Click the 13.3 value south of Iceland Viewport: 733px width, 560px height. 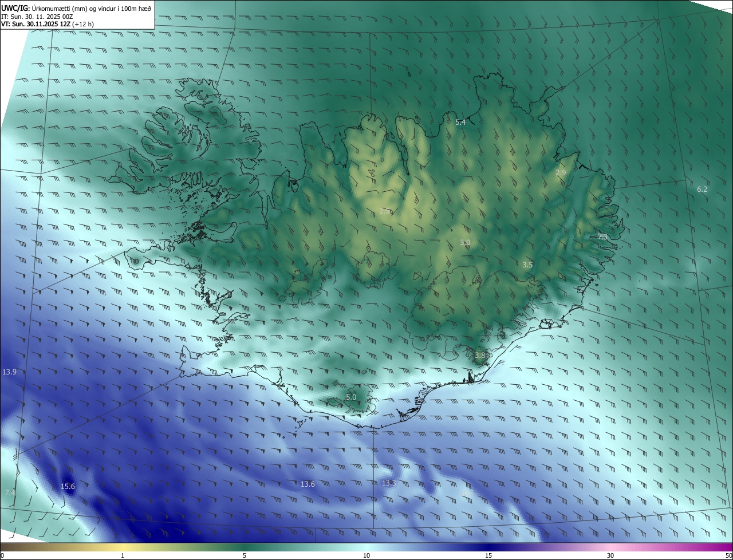[x=388, y=483]
